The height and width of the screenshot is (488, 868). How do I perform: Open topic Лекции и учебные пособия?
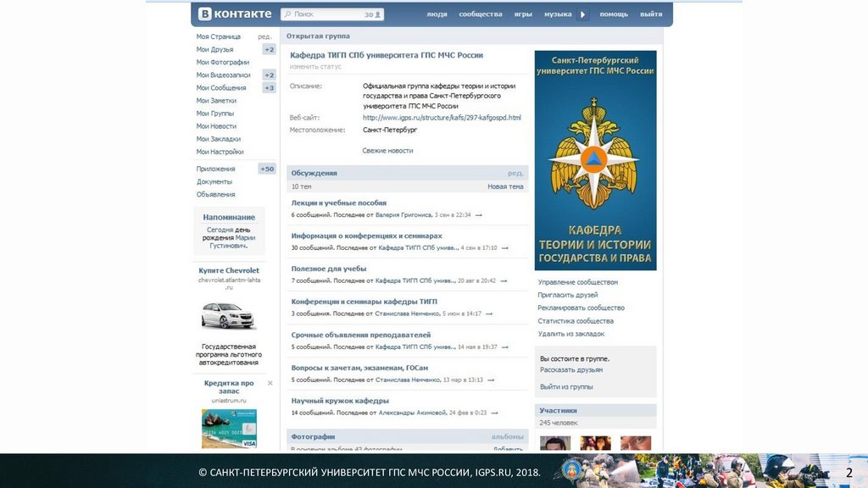339,203
